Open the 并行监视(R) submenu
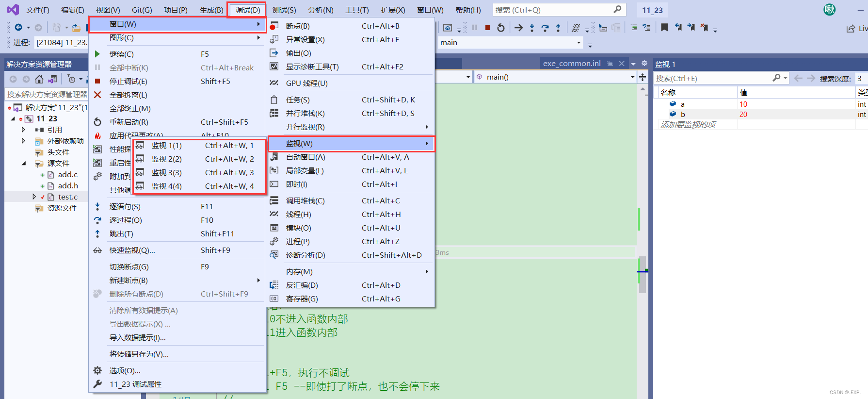The height and width of the screenshot is (399, 868). click(350, 127)
